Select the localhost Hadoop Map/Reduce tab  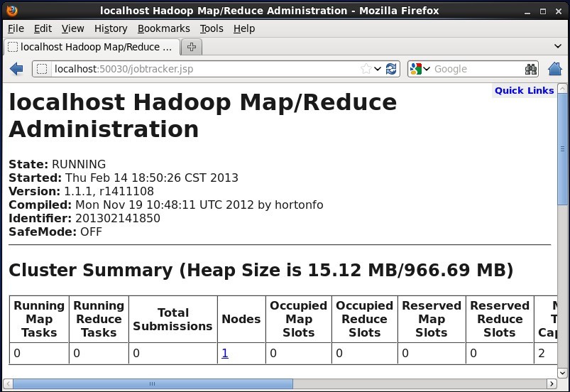92,47
